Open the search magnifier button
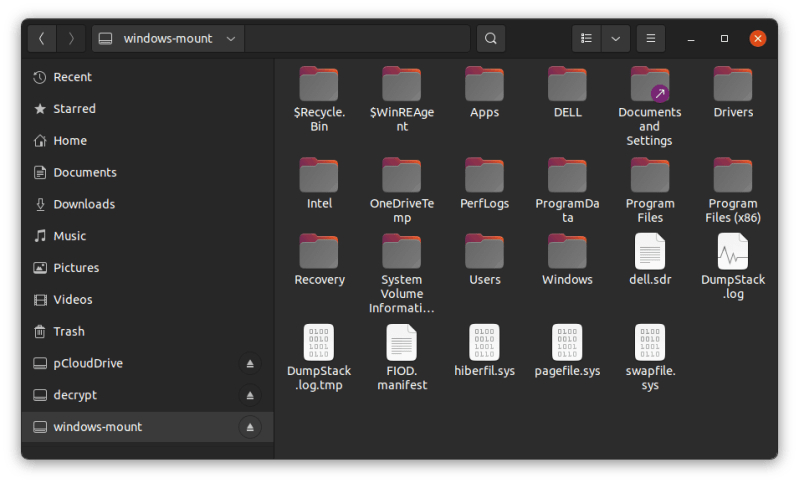Screen dimensions: 799x483 pyautogui.click(x=491, y=39)
